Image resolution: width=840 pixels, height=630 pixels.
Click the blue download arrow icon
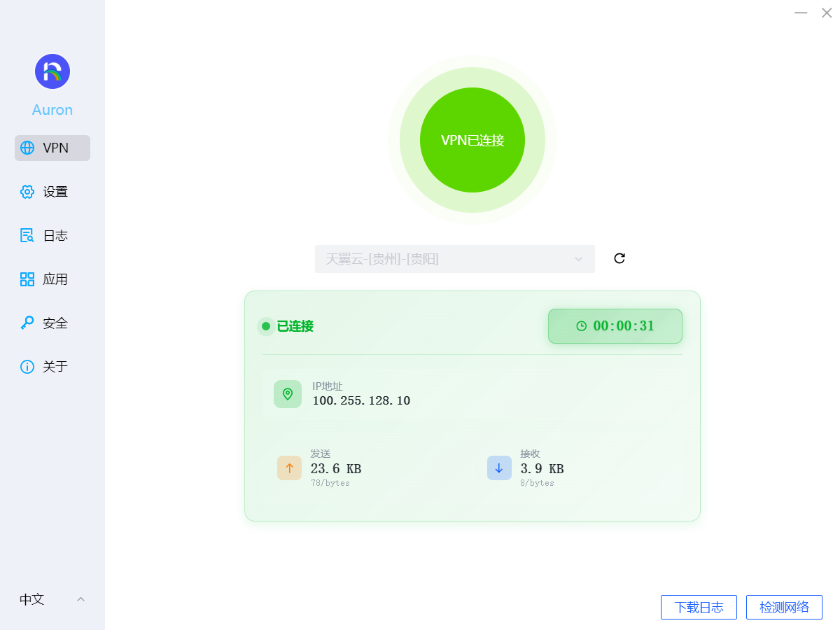[499, 468]
